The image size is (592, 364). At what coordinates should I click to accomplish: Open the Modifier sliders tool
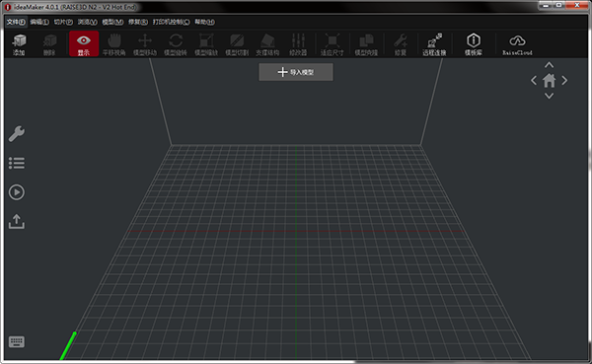298,44
